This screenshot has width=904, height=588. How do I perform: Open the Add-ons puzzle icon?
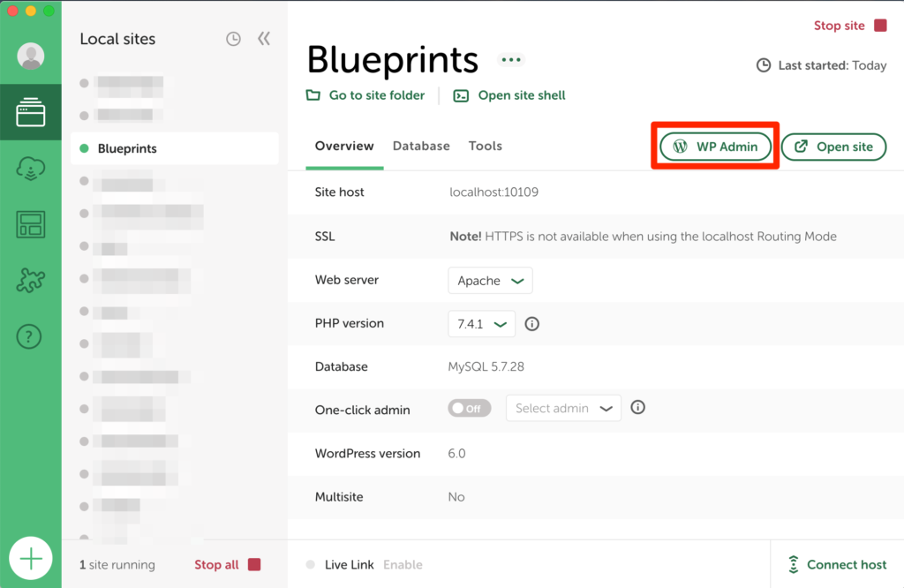tap(31, 280)
